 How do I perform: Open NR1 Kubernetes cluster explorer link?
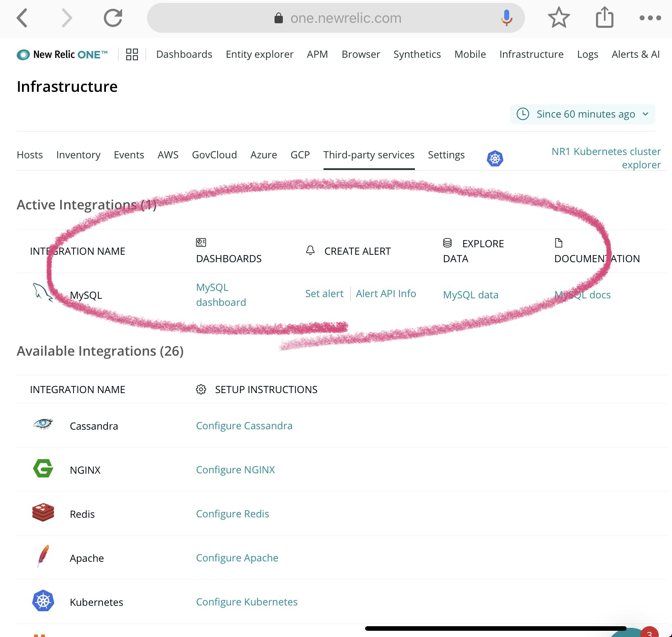coord(606,158)
